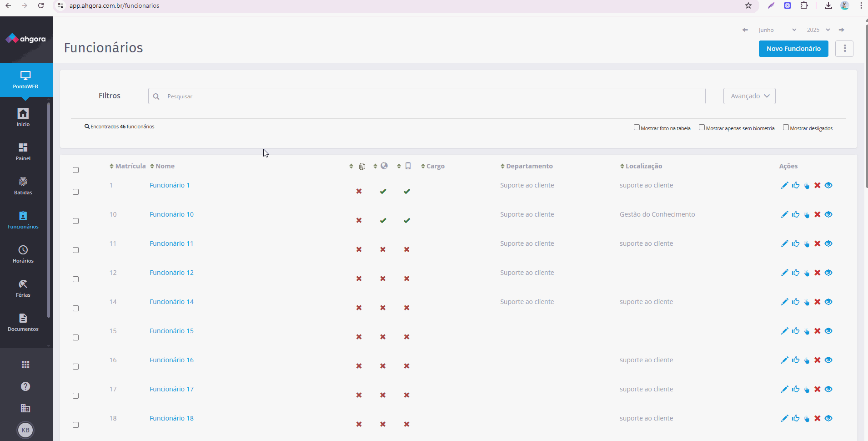Edit Funcionário 11 with pencil icon
This screenshot has width=868, height=441.
pos(784,243)
